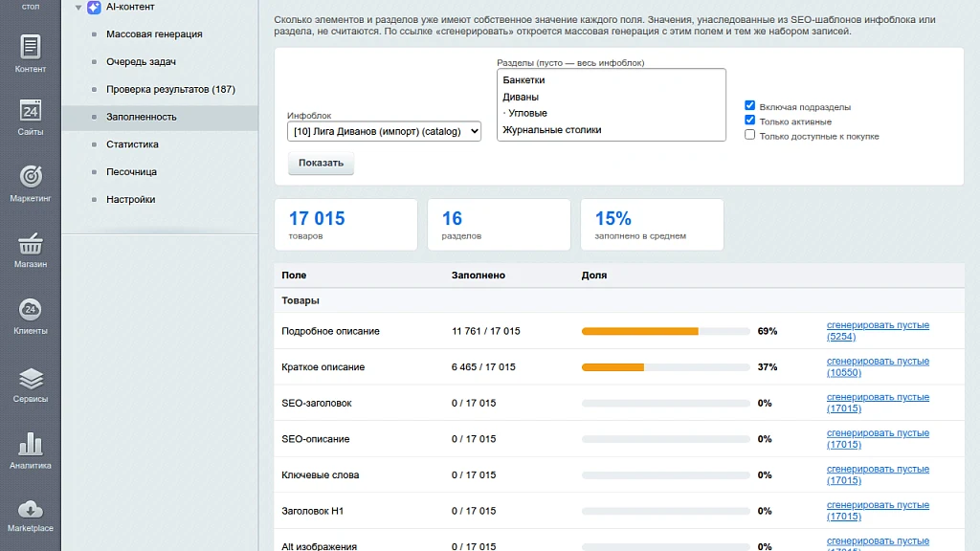Enable the Включая подразделы checkbox

click(x=749, y=105)
